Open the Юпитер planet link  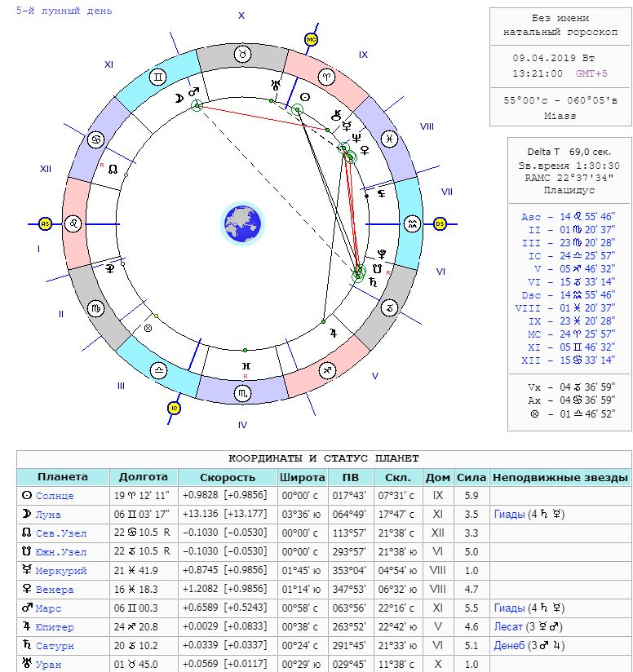point(55,627)
